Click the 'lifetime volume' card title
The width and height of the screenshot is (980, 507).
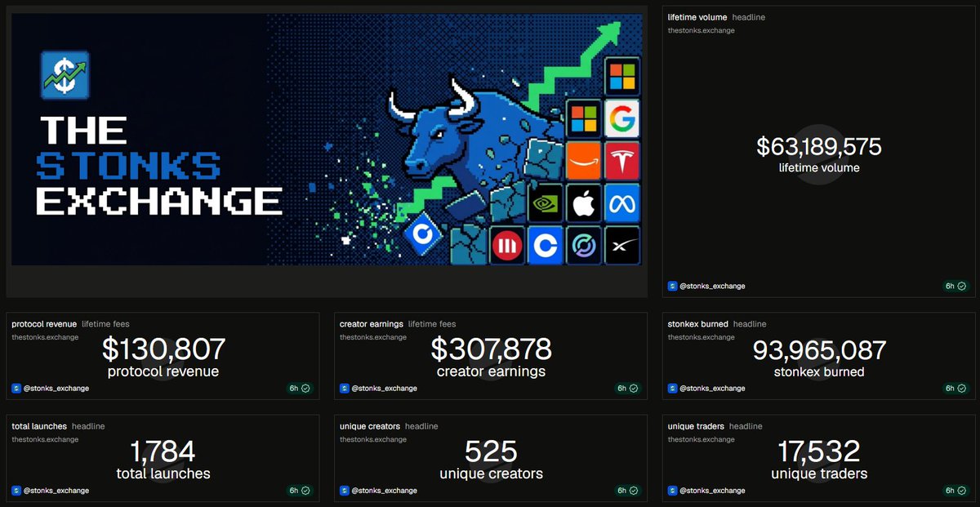coord(697,17)
